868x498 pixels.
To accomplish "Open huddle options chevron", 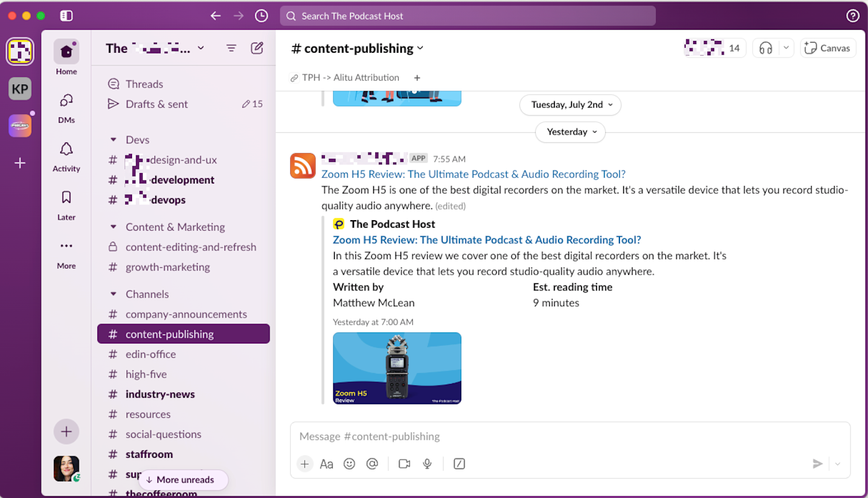I will pos(786,48).
